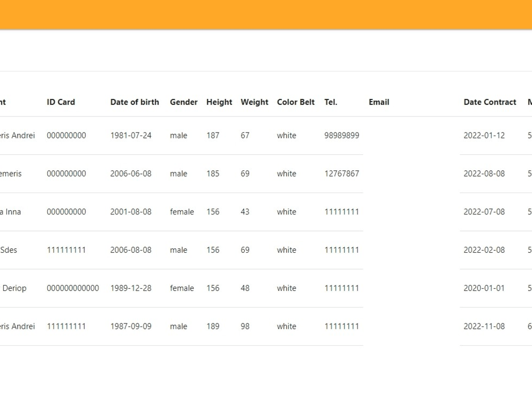Select the name cell 'Deriop'
The height and width of the screenshot is (399, 532).
click(x=13, y=288)
